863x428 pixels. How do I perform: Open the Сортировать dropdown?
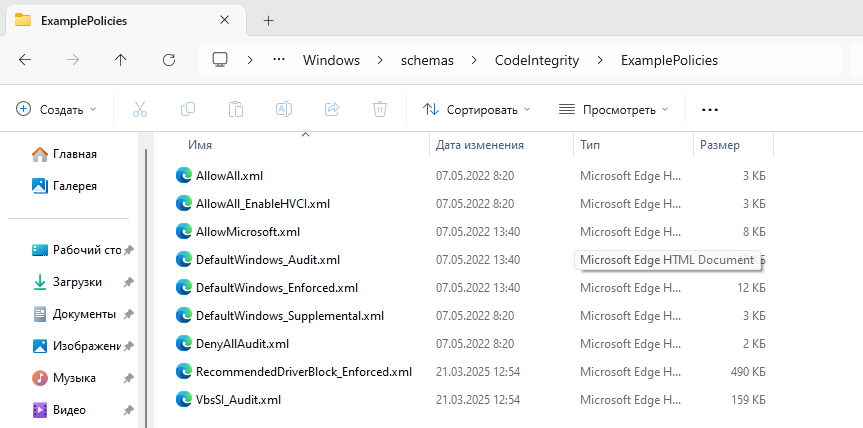click(477, 109)
